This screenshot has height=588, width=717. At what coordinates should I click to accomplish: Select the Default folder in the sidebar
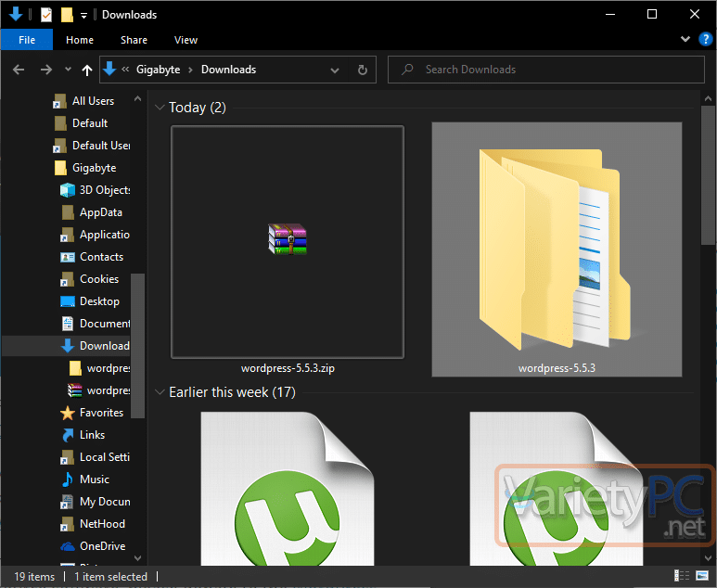(90, 123)
